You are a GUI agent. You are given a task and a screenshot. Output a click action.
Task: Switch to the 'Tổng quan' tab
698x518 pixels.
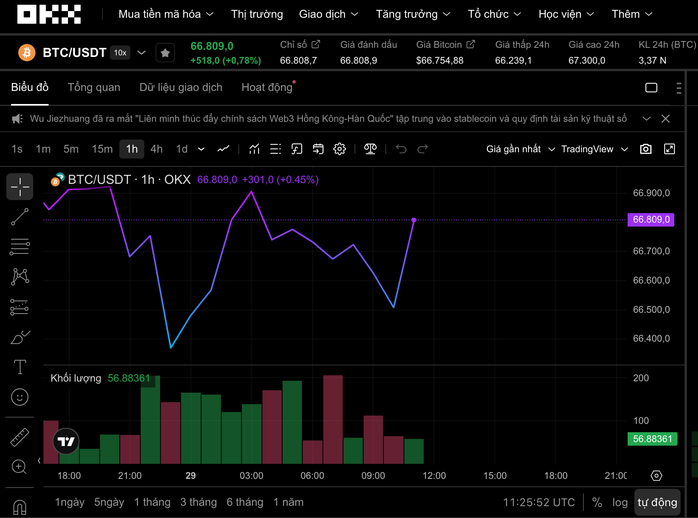[x=94, y=87]
